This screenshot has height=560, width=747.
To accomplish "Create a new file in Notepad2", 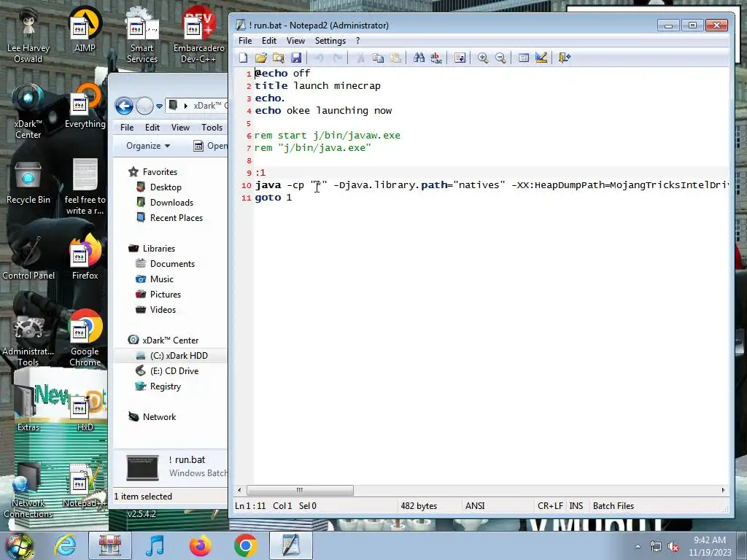I will pos(244,58).
